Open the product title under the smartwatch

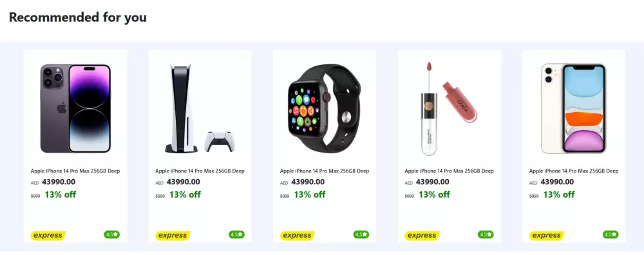[325, 171]
